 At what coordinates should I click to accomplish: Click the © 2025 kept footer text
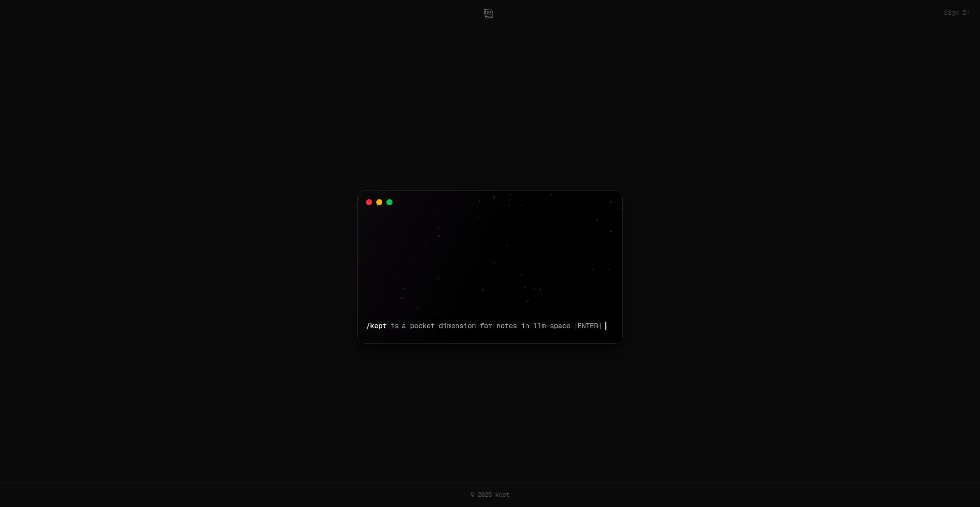click(490, 495)
